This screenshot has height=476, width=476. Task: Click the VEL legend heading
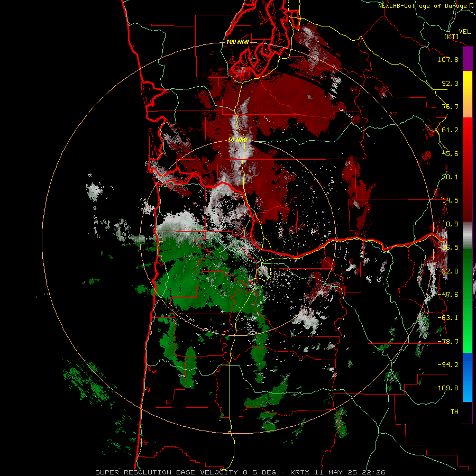[x=464, y=31]
